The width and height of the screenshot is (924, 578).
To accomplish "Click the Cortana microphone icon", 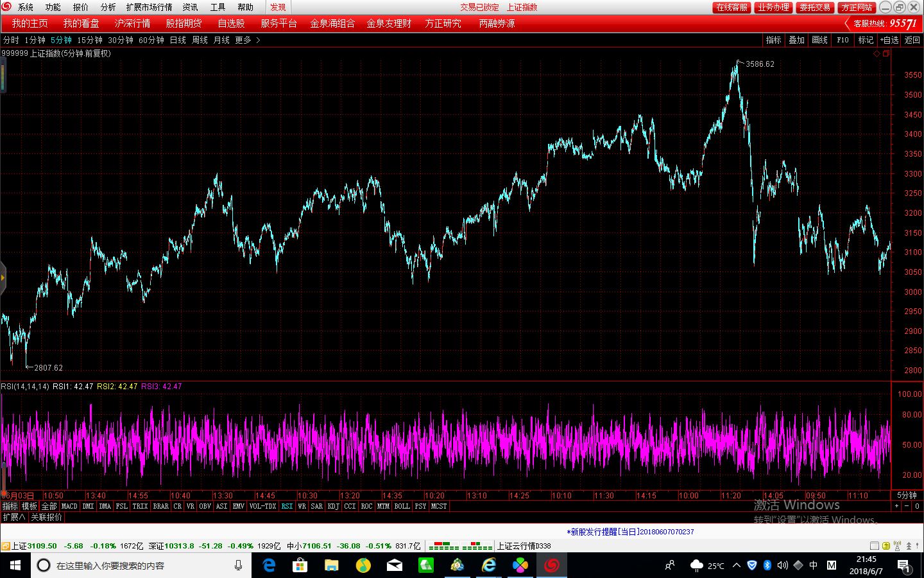I will pos(238,565).
